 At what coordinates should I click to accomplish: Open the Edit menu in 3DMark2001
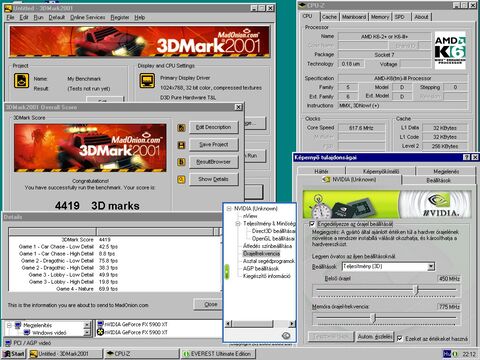pos(24,17)
